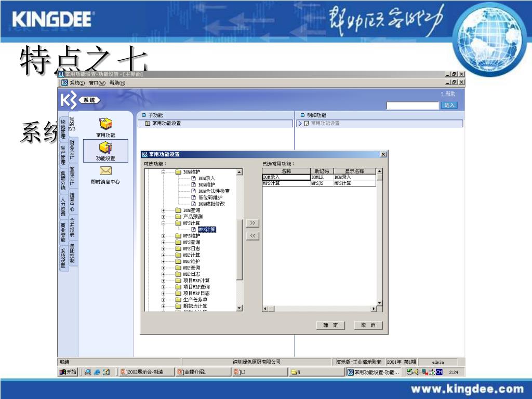The width and height of the screenshot is (532, 399).
Task: Collapse the MPS计算 folder node
Action: tap(163, 223)
